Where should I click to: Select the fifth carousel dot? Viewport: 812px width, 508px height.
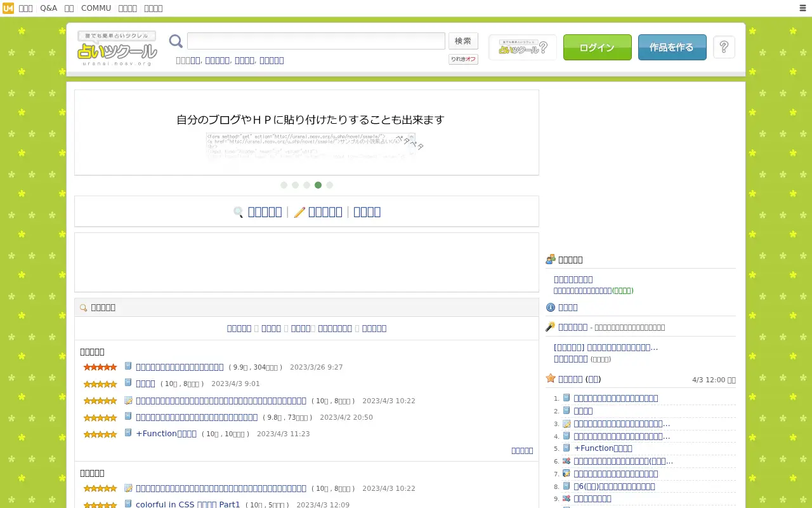[330, 185]
